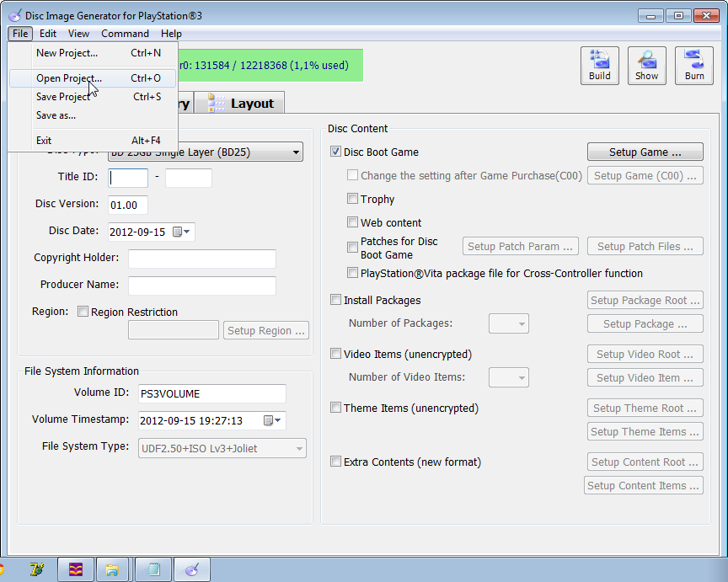Open the purple striped taskbar app

(x=76, y=569)
